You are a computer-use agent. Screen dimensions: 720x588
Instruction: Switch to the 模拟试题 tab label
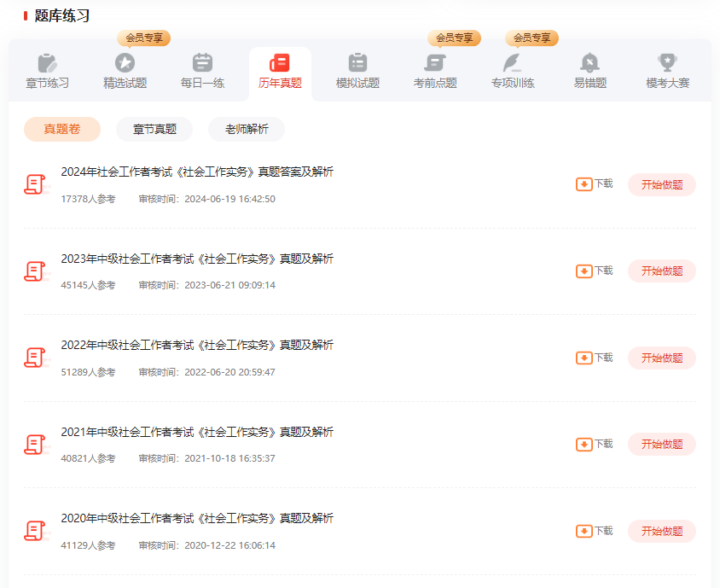point(357,83)
